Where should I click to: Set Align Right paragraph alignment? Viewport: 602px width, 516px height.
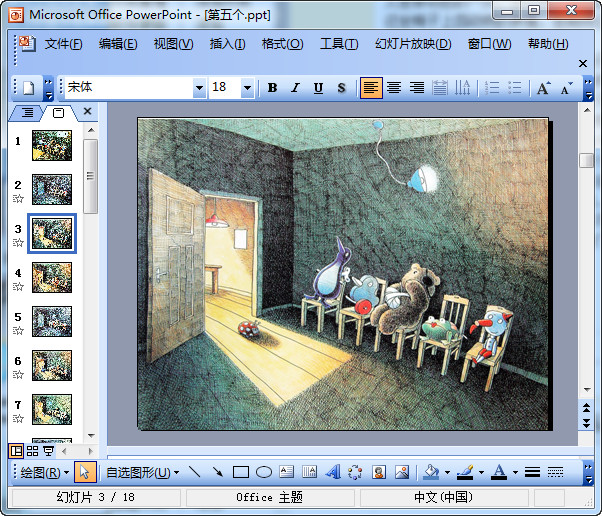coord(417,88)
